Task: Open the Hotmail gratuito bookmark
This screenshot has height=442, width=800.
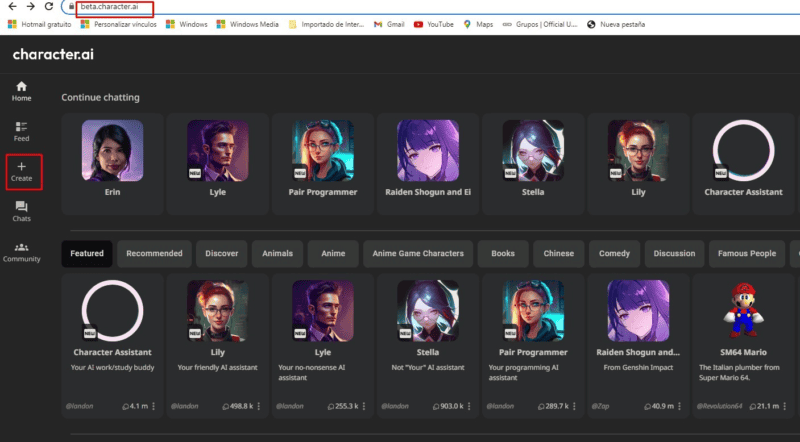Action: [x=40, y=24]
